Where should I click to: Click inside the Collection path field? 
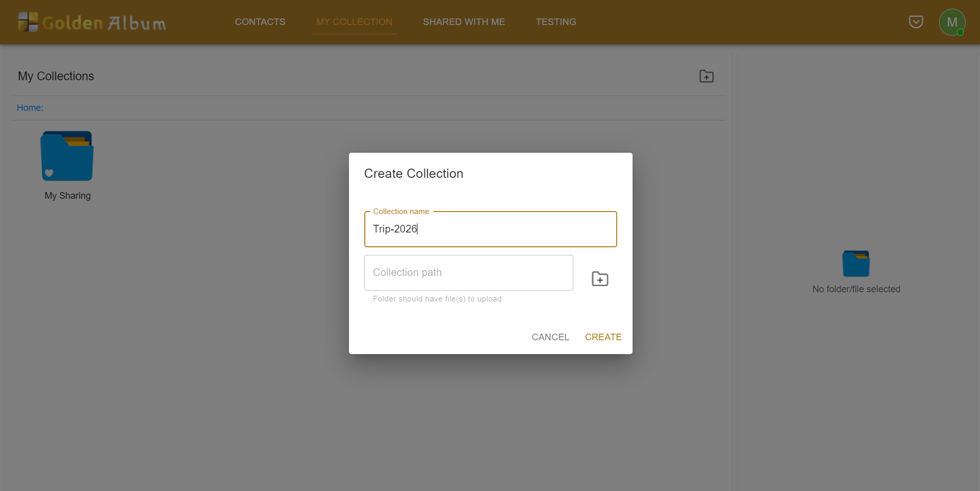tap(468, 272)
